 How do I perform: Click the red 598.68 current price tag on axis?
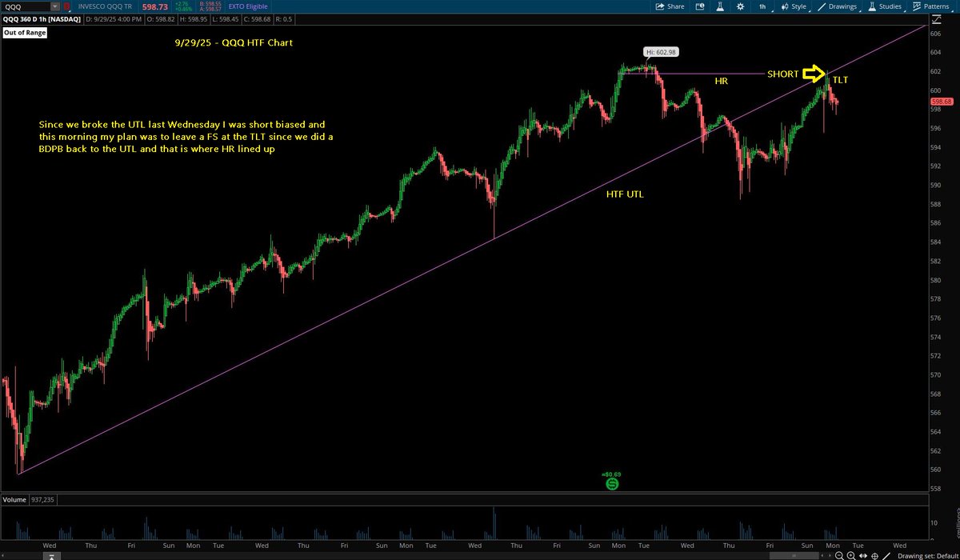point(942,102)
